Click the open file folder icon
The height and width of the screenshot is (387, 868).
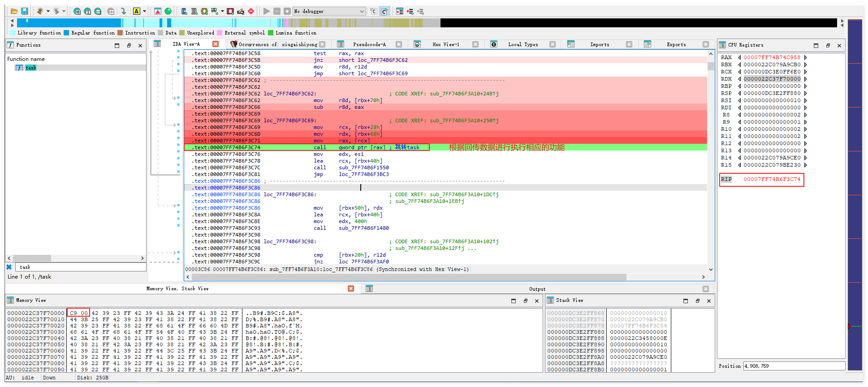click(x=14, y=11)
